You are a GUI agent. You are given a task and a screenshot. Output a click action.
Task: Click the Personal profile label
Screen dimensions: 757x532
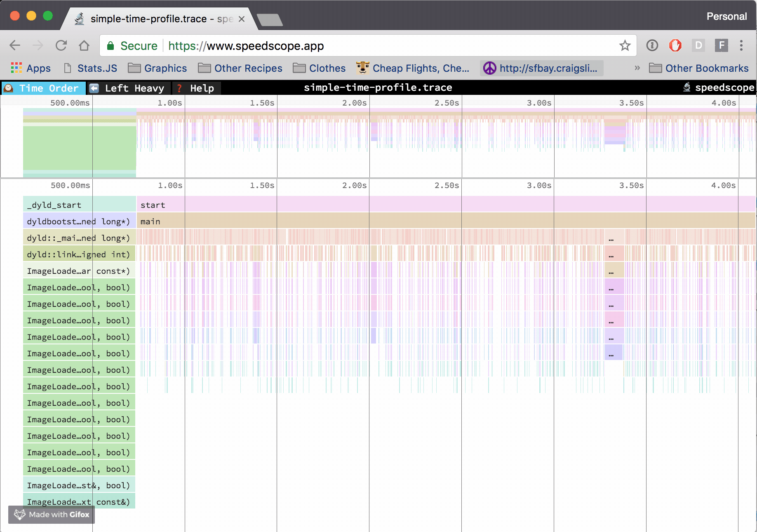tap(726, 16)
